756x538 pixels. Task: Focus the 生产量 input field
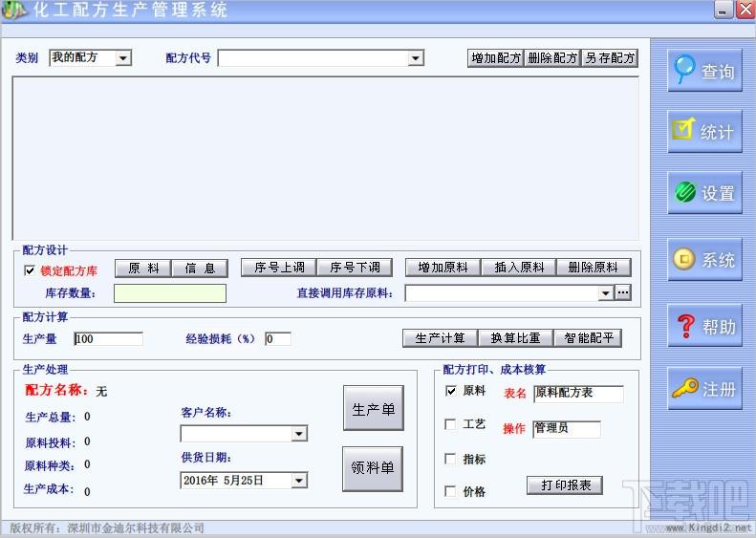pos(108,339)
